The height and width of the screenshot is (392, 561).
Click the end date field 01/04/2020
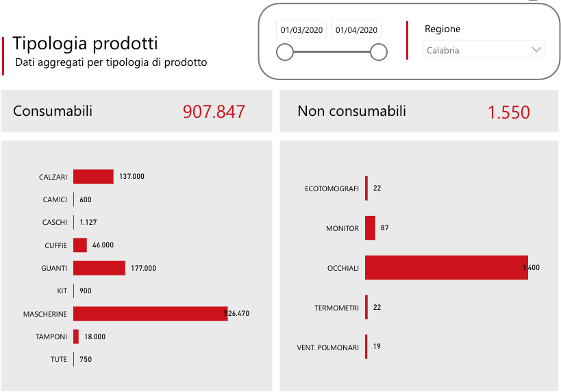pyautogui.click(x=356, y=30)
